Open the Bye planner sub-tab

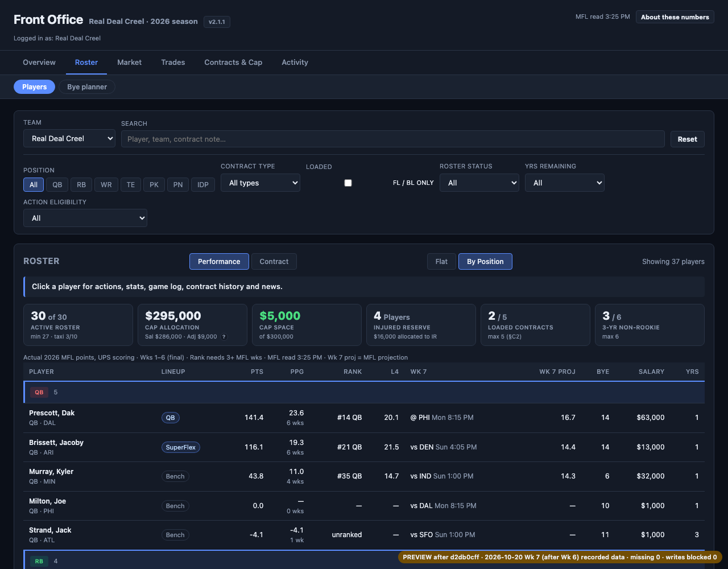tap(87, 87)
